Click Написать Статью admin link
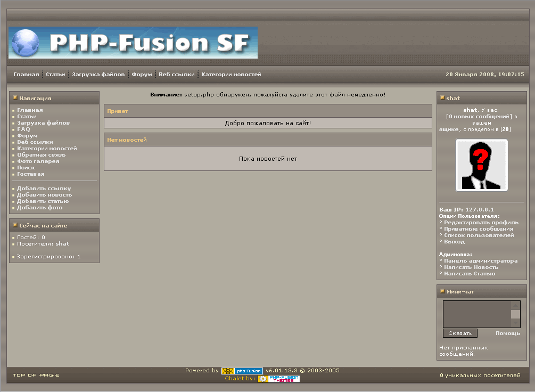The width and height of the screenshot is (535, 392). tap(470, 274)
